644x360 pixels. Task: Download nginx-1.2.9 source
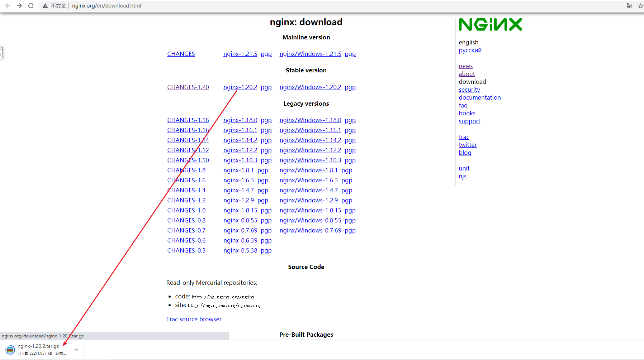point(238,200)
